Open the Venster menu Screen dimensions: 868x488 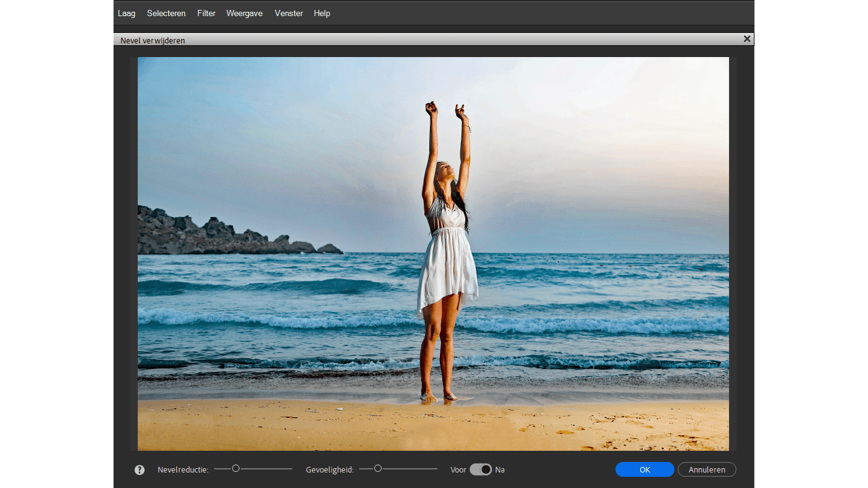(289, 13)
